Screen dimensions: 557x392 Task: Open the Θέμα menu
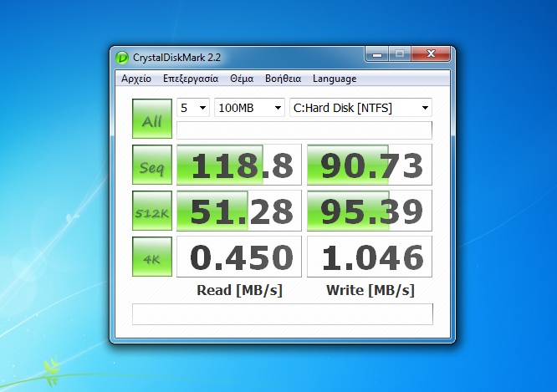242,79
